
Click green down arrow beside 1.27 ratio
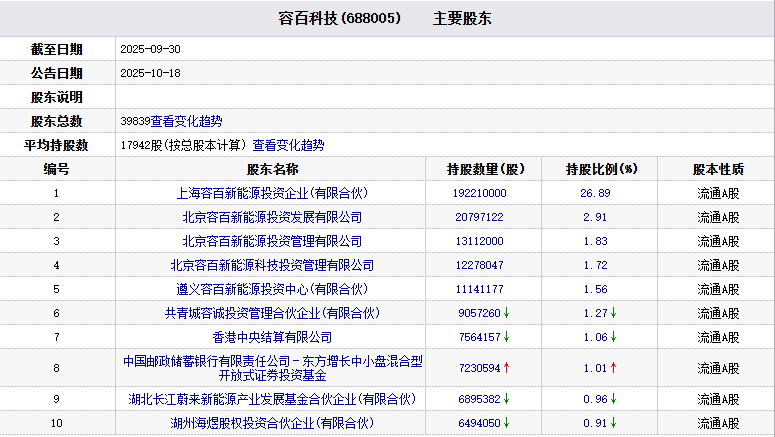(613, 313)
